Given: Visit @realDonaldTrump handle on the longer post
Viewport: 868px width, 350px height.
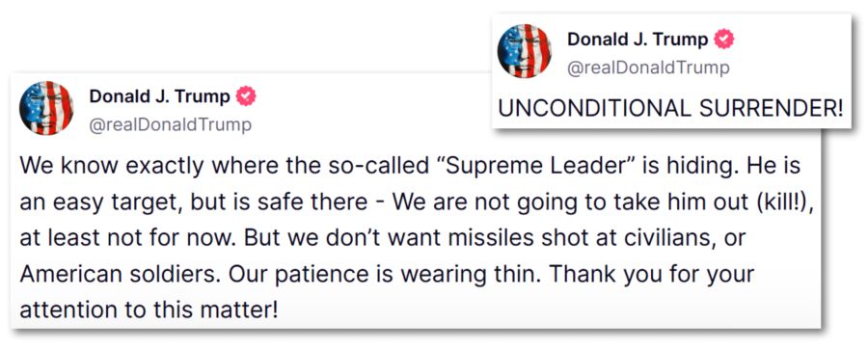Looking at the screenshot, I should point(171,125).
